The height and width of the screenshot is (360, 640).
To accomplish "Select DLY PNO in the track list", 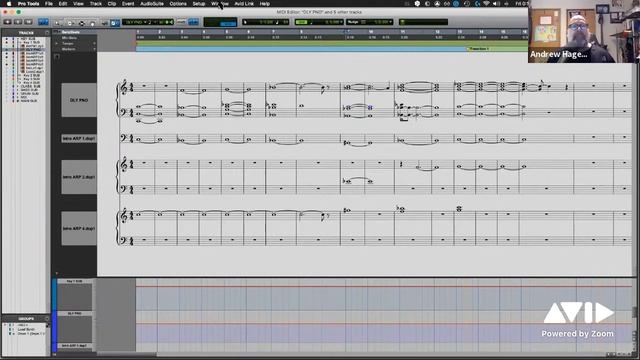I will click(x=33, y=49).
